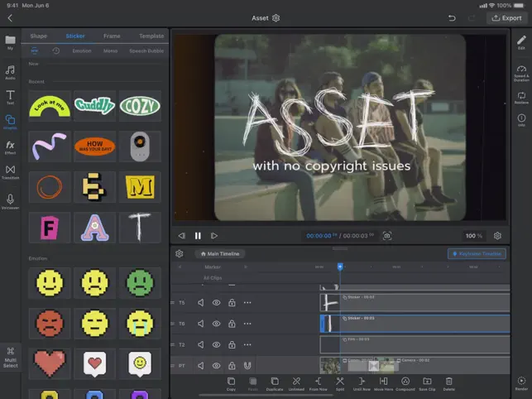Export the project
Screen dimensions: 532x399
(507, 18)
